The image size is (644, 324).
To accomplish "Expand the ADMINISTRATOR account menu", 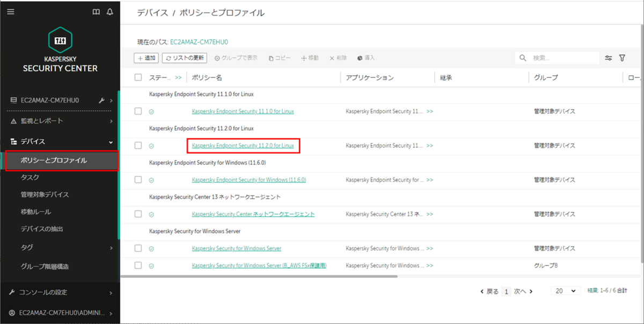I will 111,313.
